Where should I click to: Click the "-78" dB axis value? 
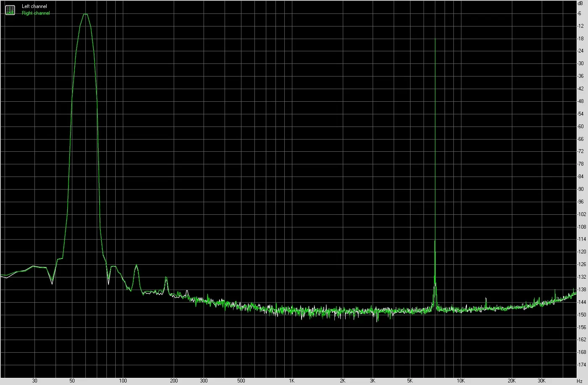tap(580, 164)
